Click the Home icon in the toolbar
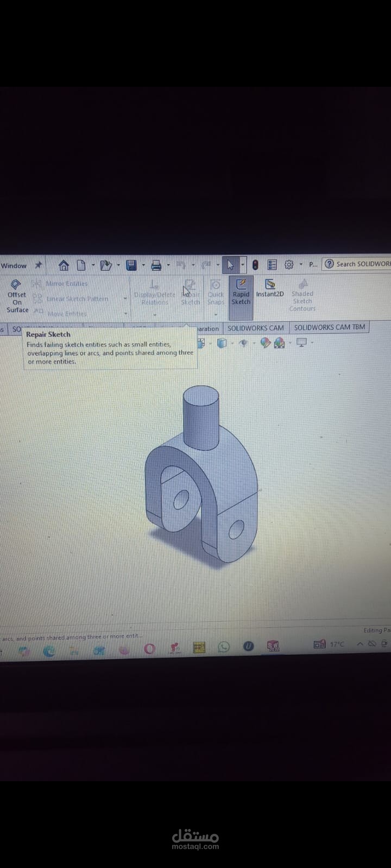The height and width of the screenshot is (868, 391). pos(64,265)
